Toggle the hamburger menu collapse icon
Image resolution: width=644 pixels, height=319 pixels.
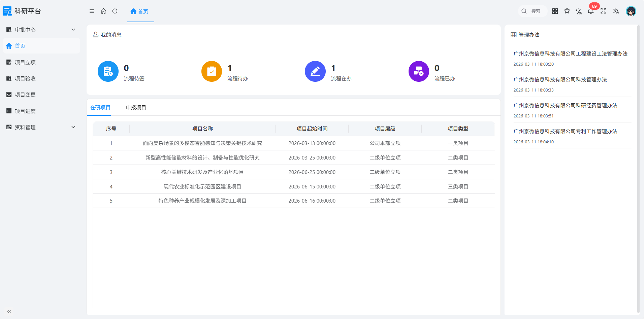(x=92, y=11)
